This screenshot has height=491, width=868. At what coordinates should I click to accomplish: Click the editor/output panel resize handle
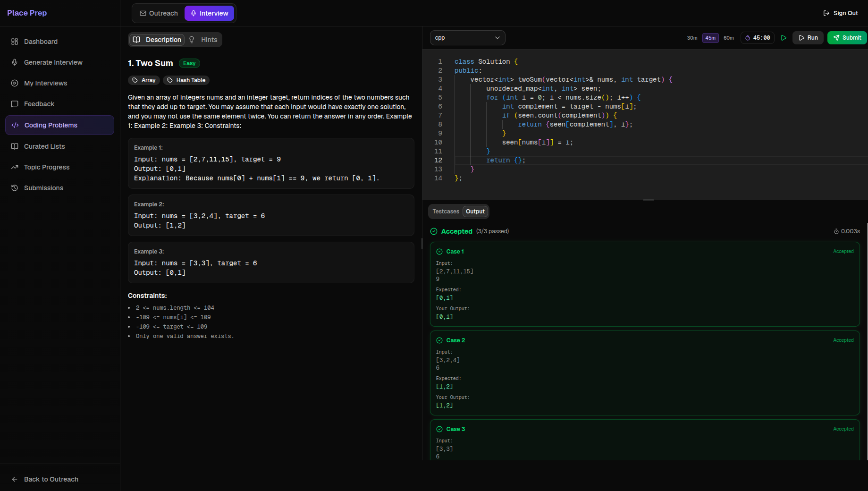[x=649, y=200]
